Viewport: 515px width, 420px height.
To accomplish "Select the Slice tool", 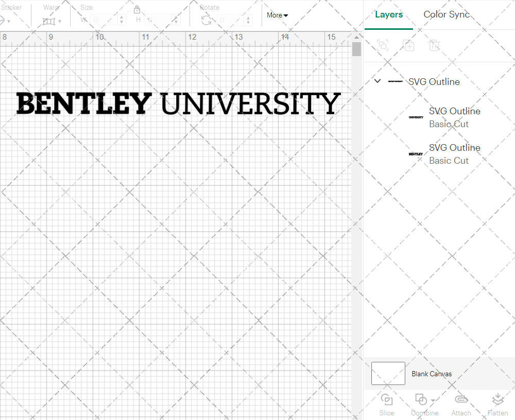I will pyautogui.click(x=387, y=405).
